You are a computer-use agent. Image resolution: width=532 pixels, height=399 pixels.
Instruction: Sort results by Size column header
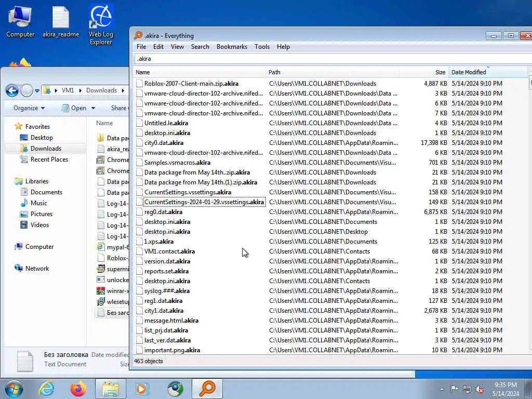(424, 72)
